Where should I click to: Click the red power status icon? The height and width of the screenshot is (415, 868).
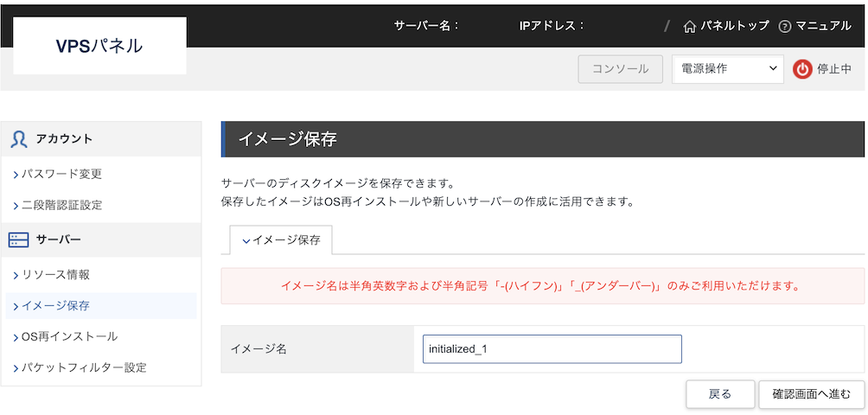click(x=802, y=69)
